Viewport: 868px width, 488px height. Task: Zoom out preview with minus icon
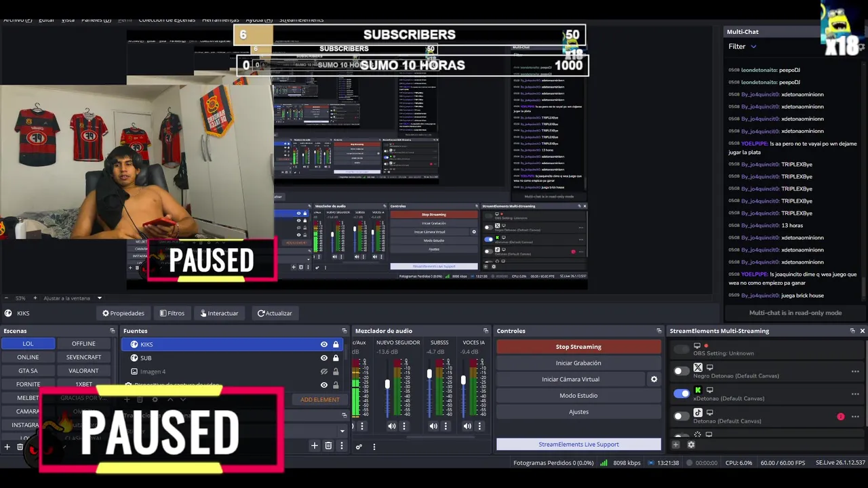(x=6, y=298)
